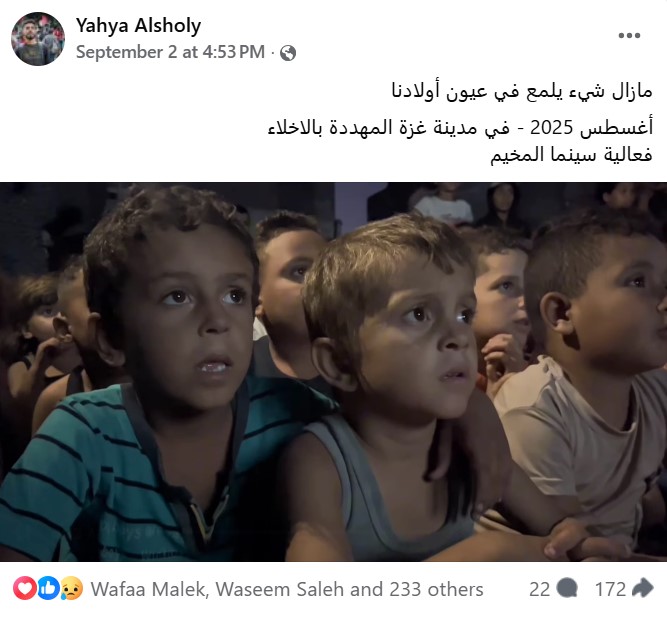Click the comment bubble icon
The width and height of the screenshot is (667, 617).
[x=567, y=588]
